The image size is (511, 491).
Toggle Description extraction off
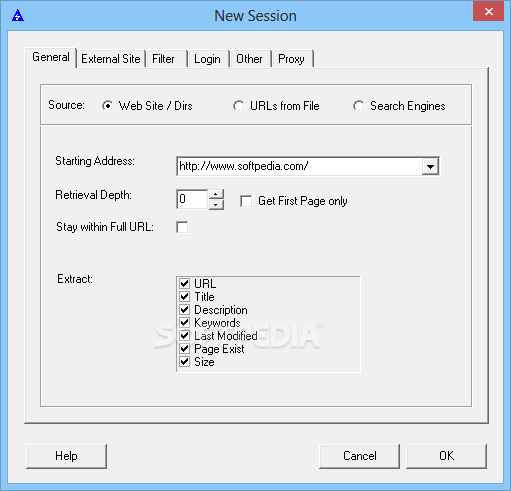tap(184, 310)
